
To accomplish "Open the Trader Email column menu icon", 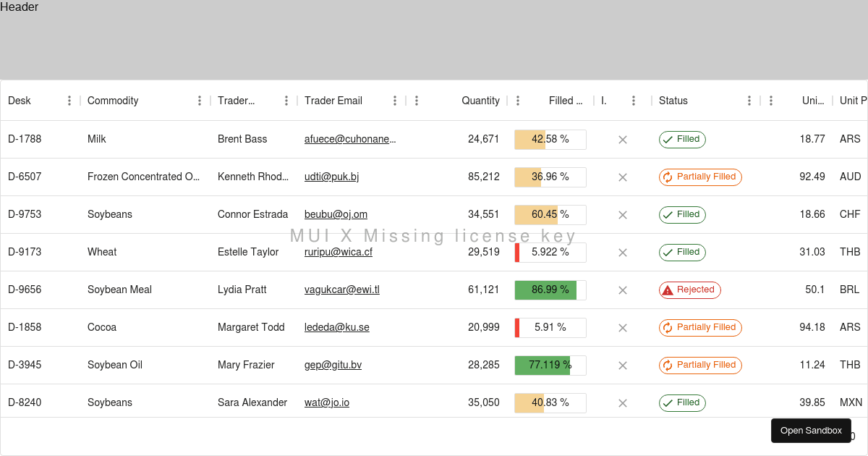I will tap(394, 101).
